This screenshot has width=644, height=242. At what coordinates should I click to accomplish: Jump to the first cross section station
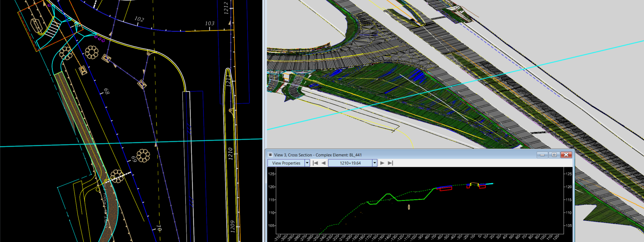315,163
